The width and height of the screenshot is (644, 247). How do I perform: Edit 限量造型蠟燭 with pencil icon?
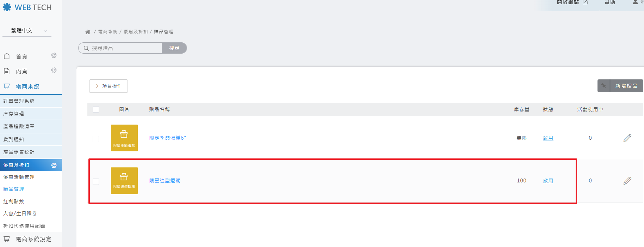click(x=627, y=181)
